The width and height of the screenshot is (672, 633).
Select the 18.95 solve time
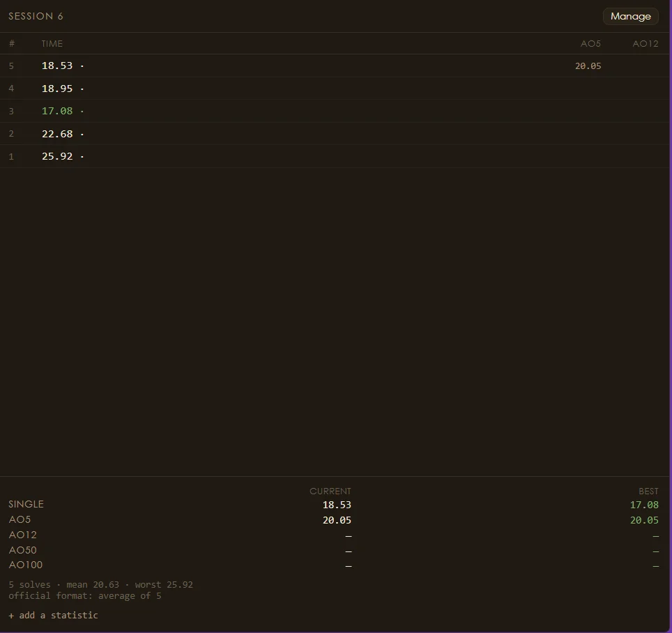coord(57,89)
